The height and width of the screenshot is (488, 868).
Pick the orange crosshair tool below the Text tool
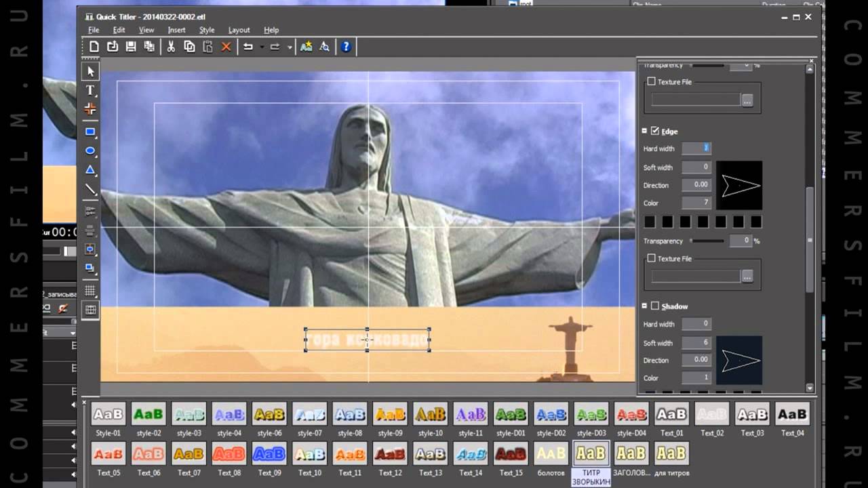pyautogui.click(x=90, y=109)
